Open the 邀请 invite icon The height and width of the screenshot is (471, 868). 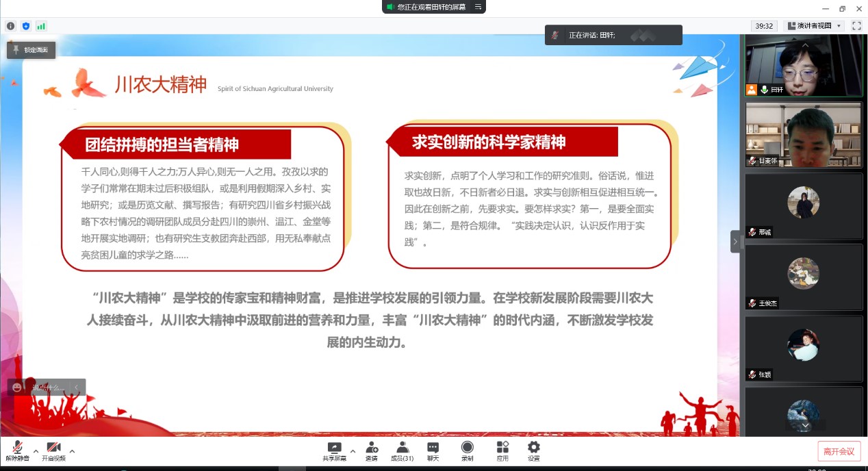pos(372,450)
